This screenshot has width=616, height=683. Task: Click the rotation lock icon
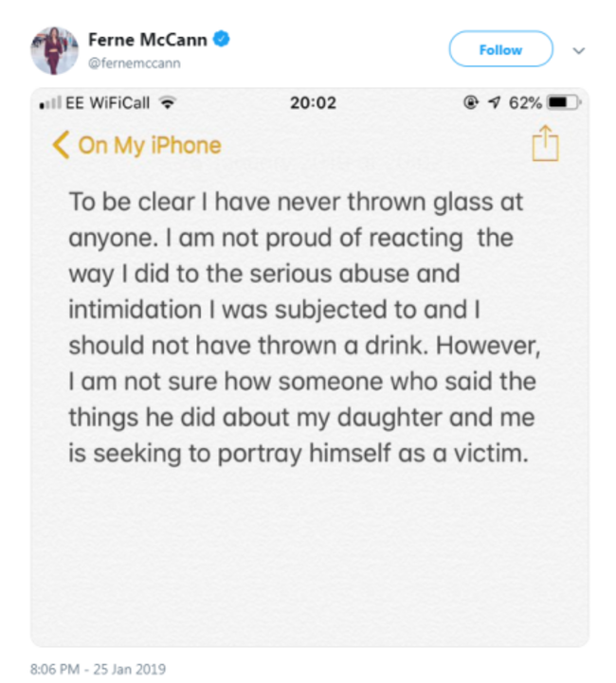click(470, 102)
